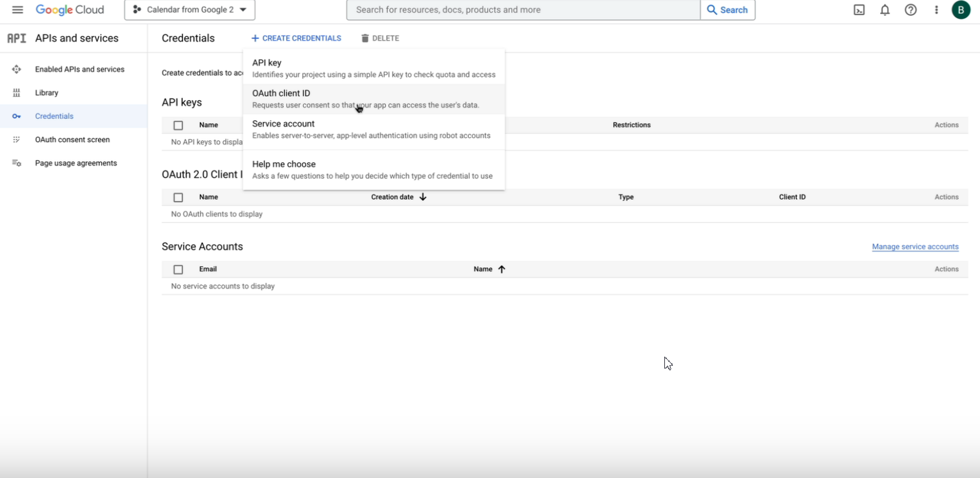This screenshot has width=980, height=478.
Task: Select all API keys checkbox
Action: (x=178, y=125)
